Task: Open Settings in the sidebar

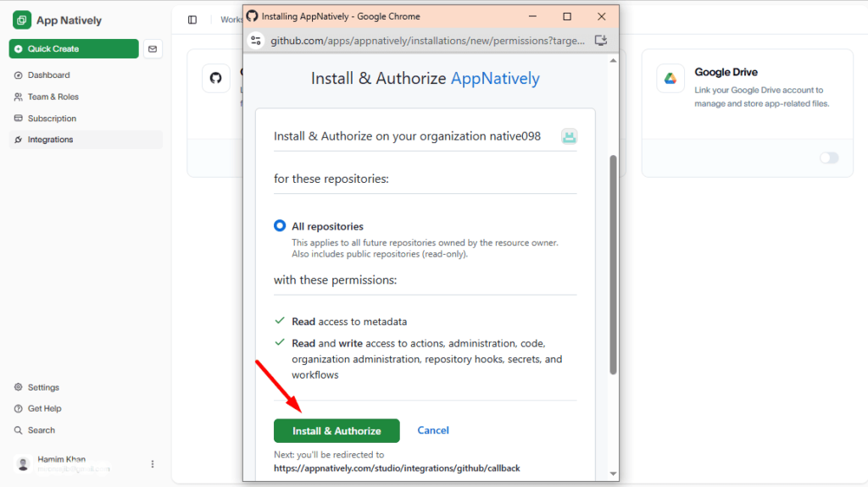Action: [43, 387]
